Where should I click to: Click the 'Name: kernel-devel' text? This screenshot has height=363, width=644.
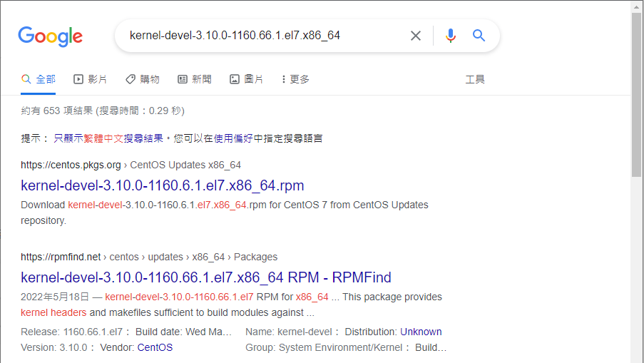(289, 332)
